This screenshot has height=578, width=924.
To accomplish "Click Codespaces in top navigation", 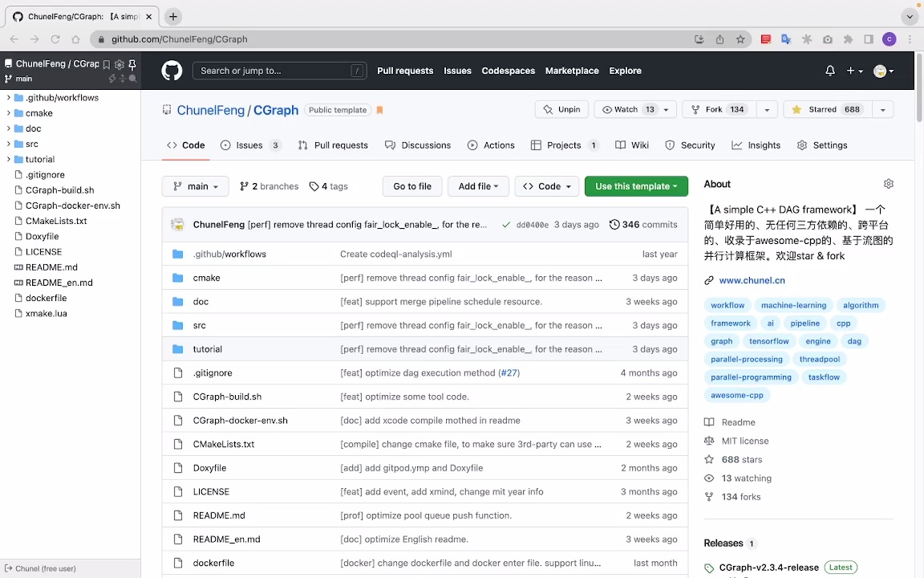I will 508,71.
